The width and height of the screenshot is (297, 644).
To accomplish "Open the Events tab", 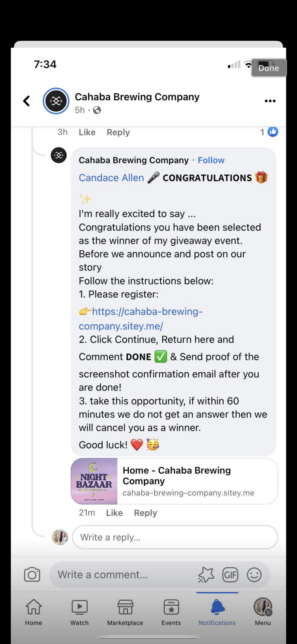I will 171,611.
